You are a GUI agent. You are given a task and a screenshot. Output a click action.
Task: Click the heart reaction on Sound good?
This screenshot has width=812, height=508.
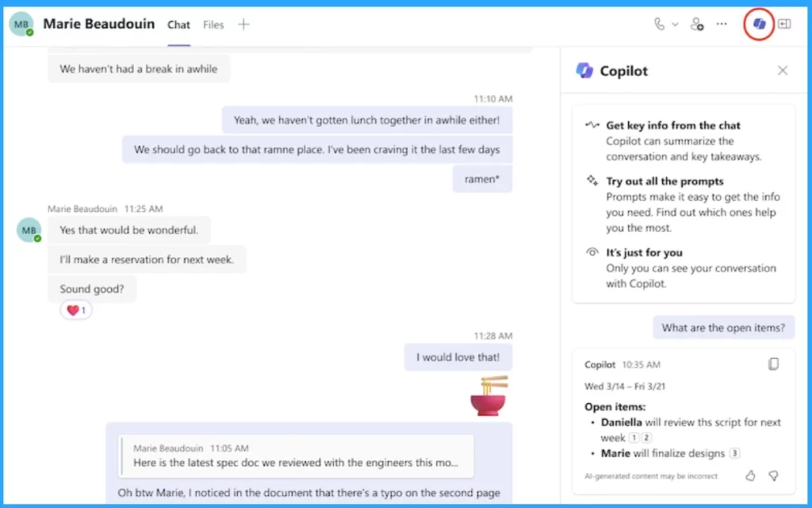pyautogui.click(x=76, y=310)
